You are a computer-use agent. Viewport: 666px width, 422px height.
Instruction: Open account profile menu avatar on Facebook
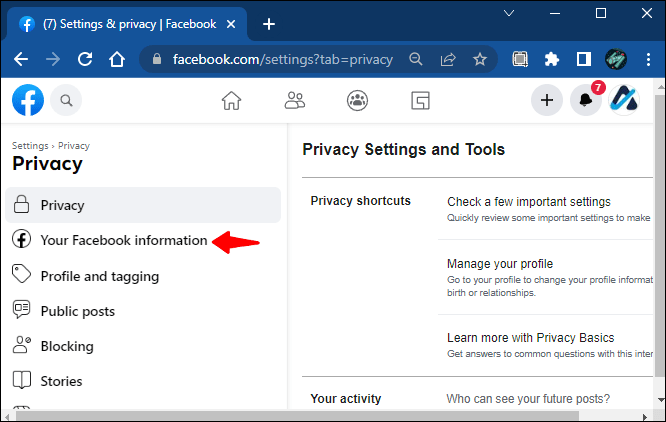(x=624, y=100)
